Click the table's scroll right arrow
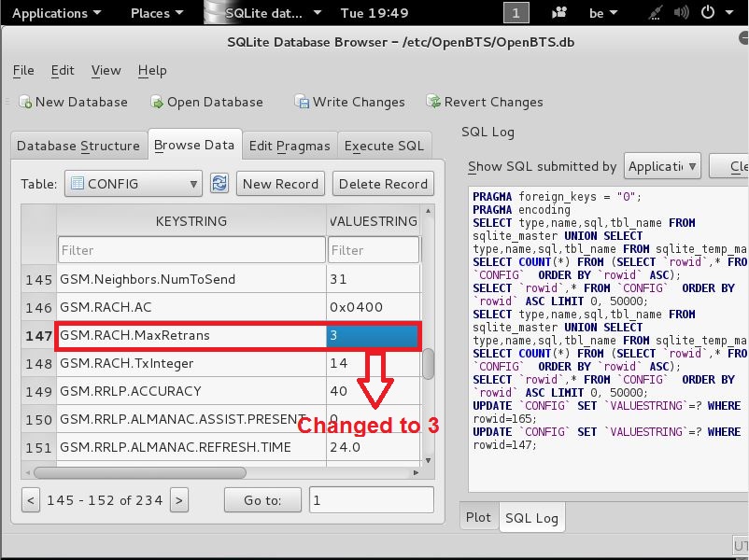 click(416, 472)
